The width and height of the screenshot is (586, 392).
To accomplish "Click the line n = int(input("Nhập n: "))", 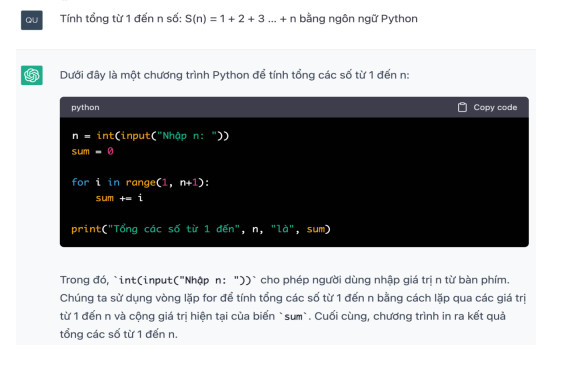I will click(150, 136).
